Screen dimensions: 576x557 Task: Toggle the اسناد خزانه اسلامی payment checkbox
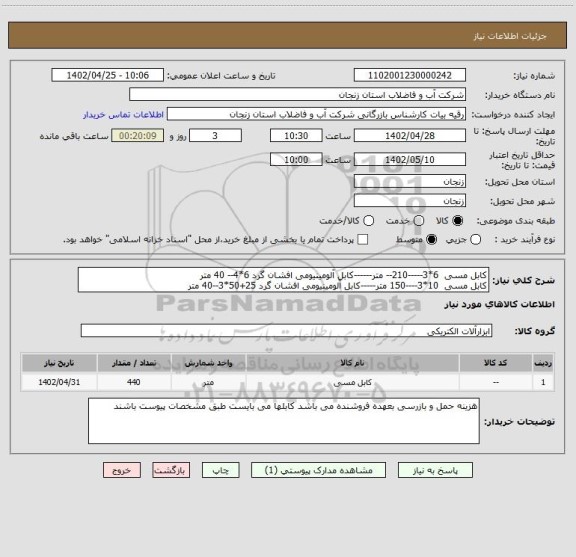click(363, 240)
